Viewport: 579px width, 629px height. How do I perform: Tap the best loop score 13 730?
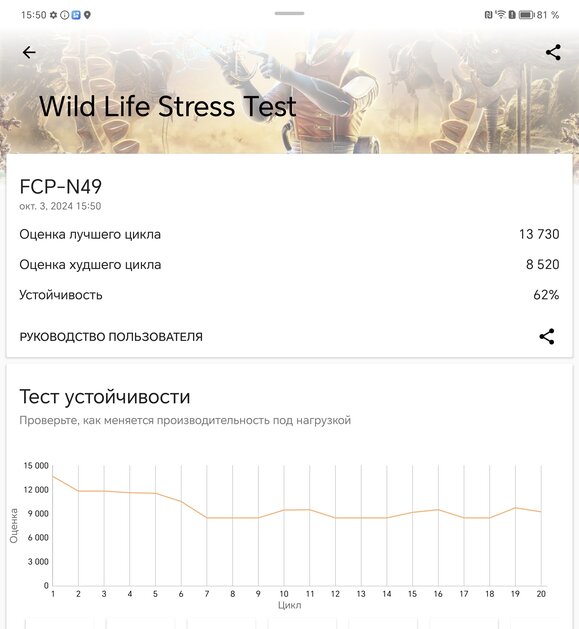coord(539,234)
